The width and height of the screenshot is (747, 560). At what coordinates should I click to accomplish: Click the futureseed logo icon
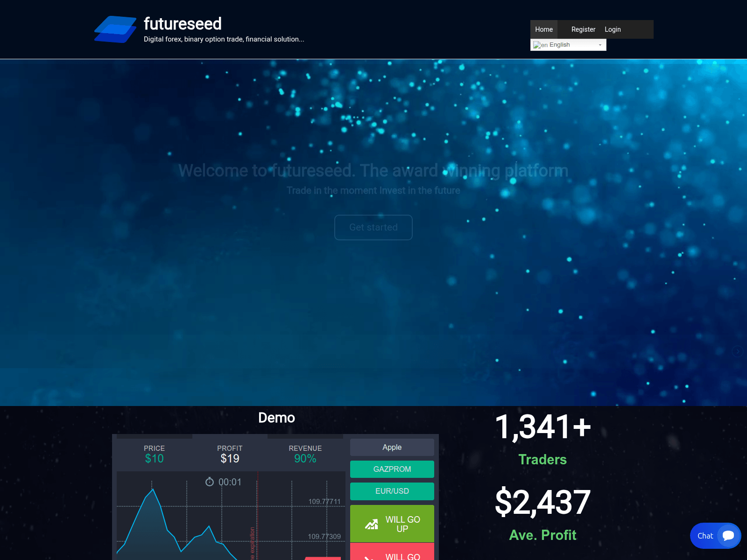pyautogui.click(x=115, y=29)
